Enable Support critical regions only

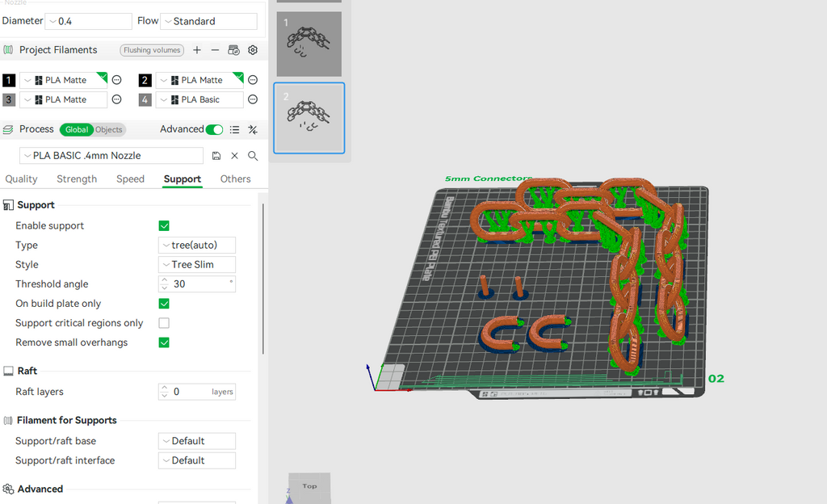coord(164,323)
